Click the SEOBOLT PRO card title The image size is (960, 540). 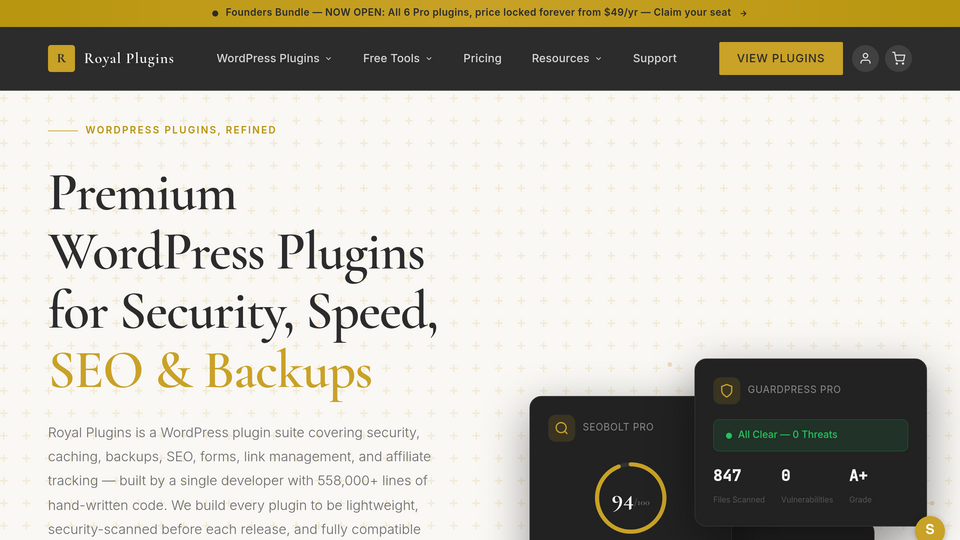(618, 427)
